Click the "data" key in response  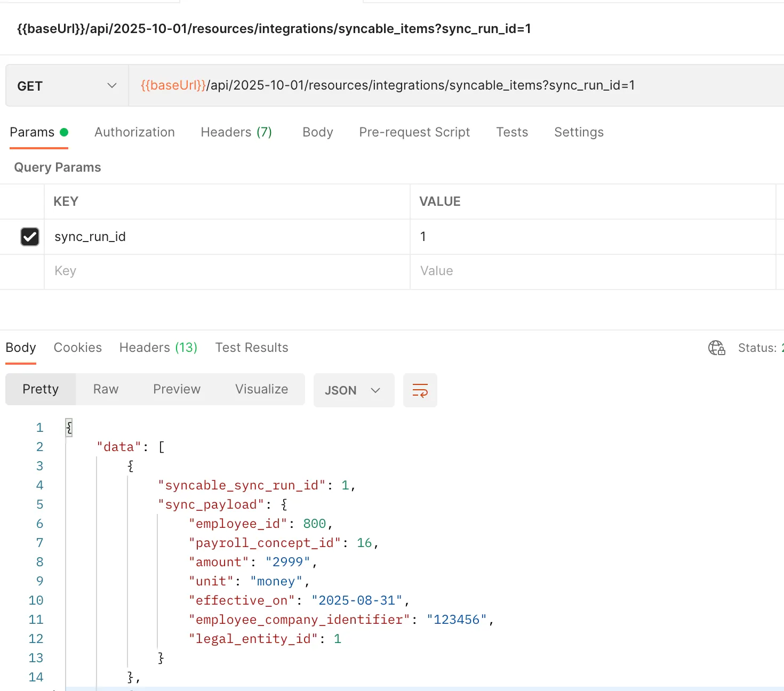pyautogui.click(x=119, y=447)
